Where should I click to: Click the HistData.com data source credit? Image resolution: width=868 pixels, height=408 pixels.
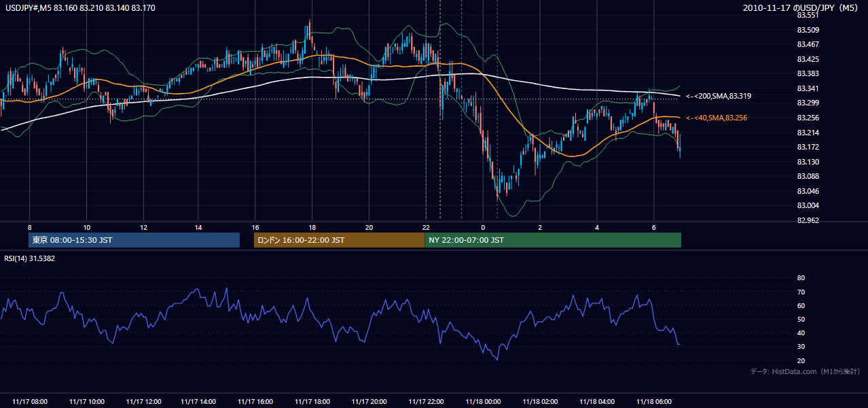(x=806, y=371)
